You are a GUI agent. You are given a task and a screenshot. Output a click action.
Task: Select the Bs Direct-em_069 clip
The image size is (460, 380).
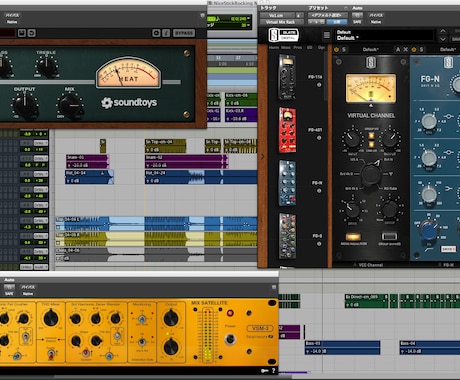click(x=367, y=301)
